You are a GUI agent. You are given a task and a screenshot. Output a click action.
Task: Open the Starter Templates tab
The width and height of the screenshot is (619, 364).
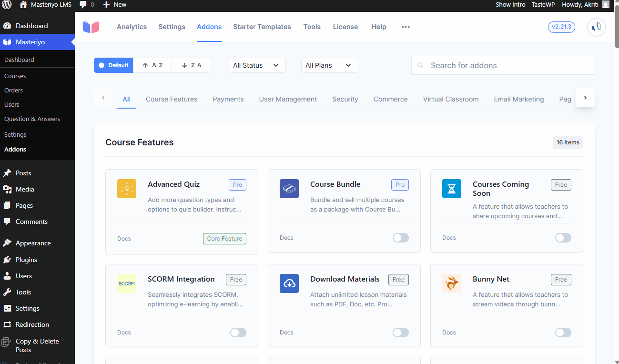point(262,27)
